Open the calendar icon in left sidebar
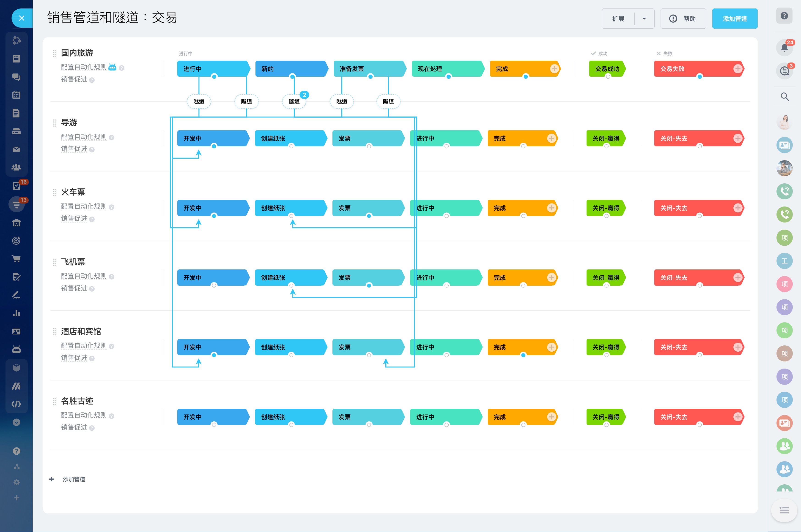This screenshot has width=801, height=532. point(16,95)
